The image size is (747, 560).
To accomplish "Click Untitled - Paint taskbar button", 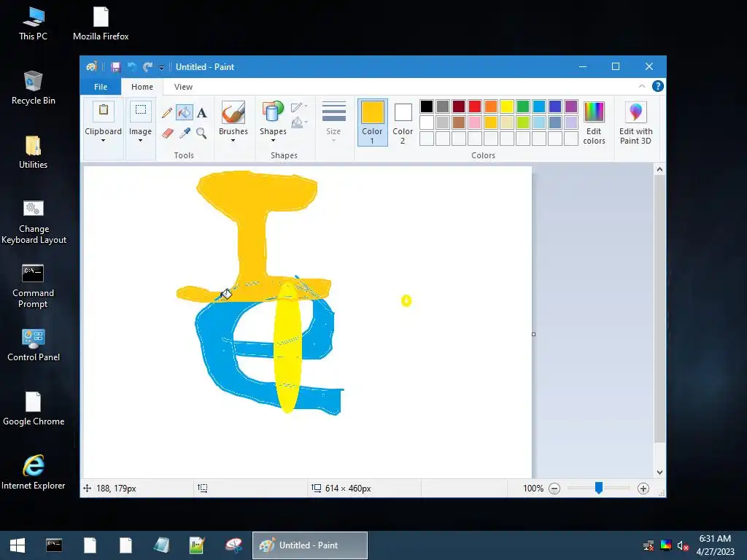I will (x=309, y=545).
